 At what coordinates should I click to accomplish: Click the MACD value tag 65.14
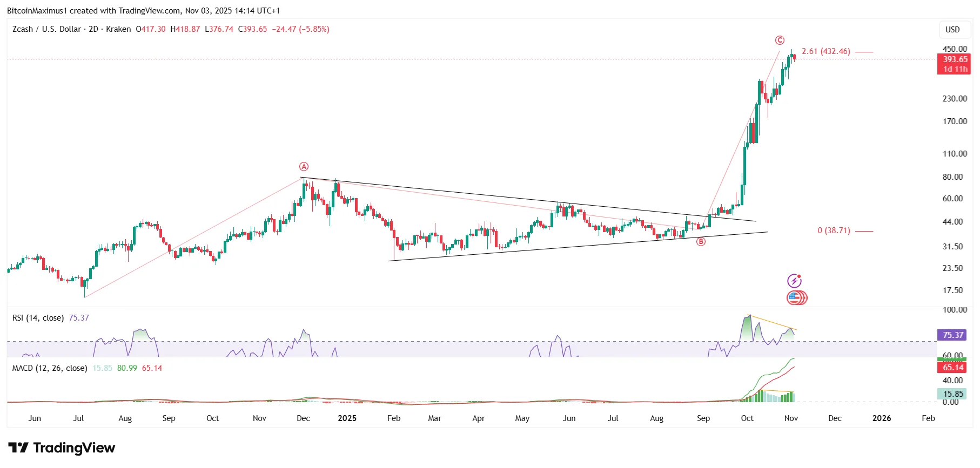pos(953,368)
